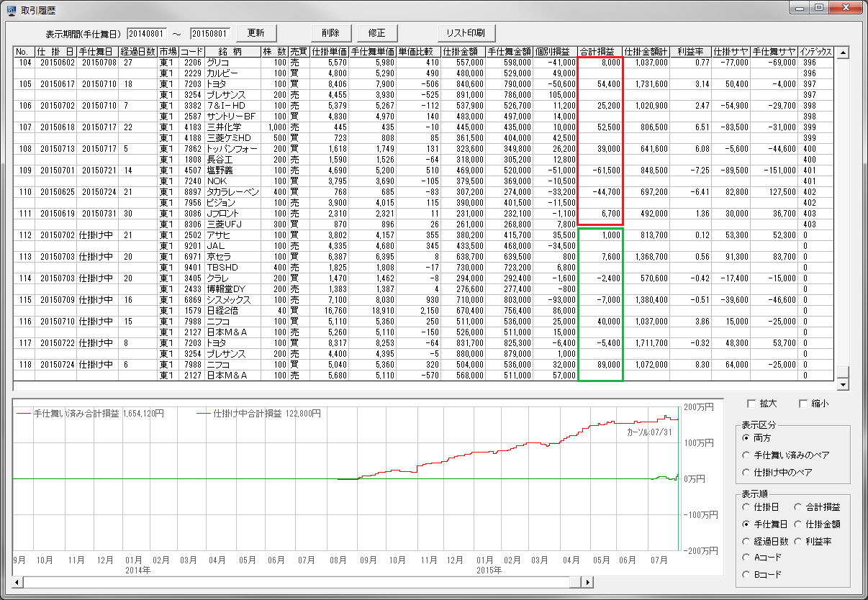Screen dimensions: 868x600
Task: Select the タカラレーベン row
Action: click(425, 192)
